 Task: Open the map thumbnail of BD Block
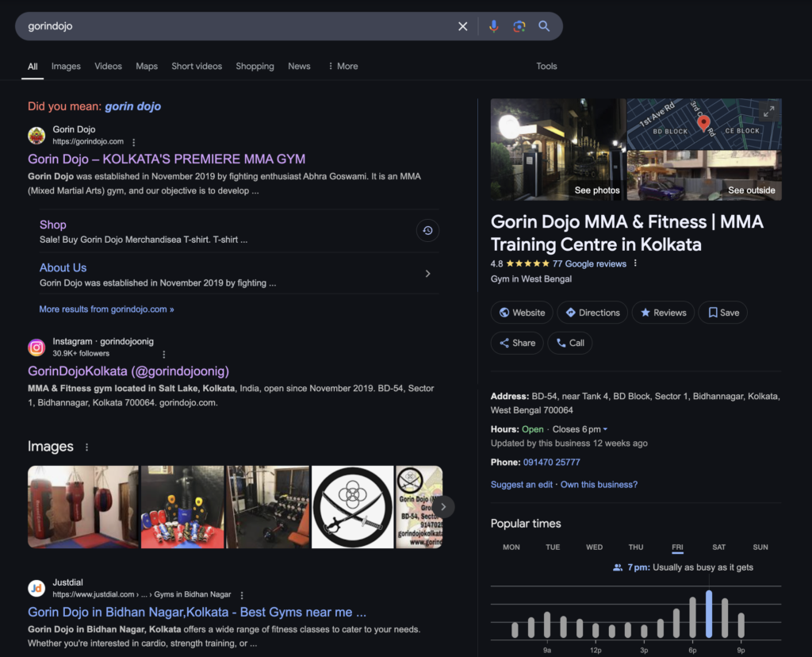(x=704, y=124)
